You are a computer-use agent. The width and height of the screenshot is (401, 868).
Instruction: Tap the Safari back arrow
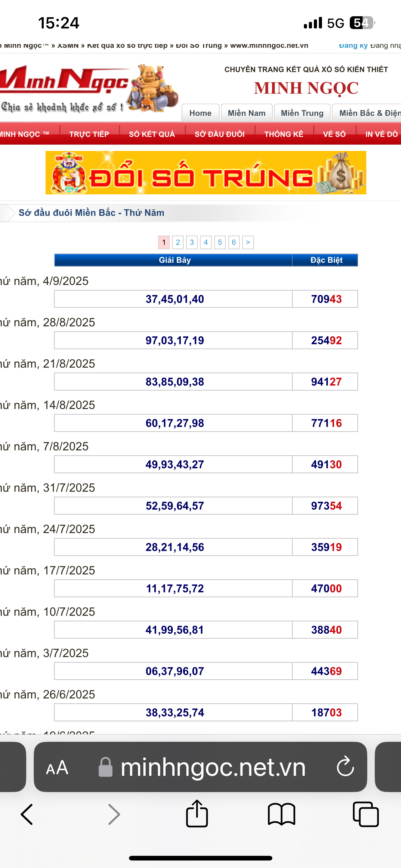pos(27,814)
